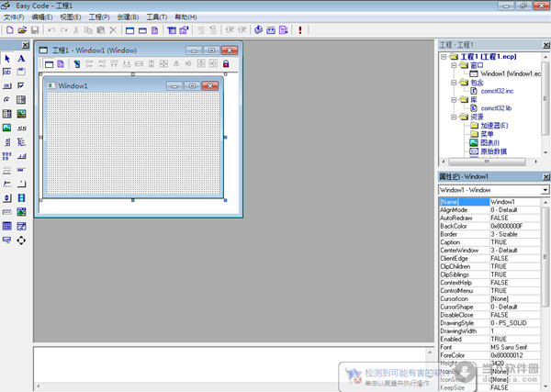Open the 文件(F) menu
Image resolution: width=551 pixels, height=392 pixels.
pos(14,17)
